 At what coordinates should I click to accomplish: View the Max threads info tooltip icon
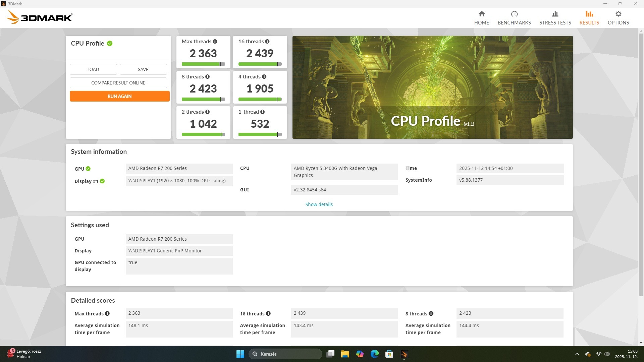pyautogui.click(x=214, y=41)
